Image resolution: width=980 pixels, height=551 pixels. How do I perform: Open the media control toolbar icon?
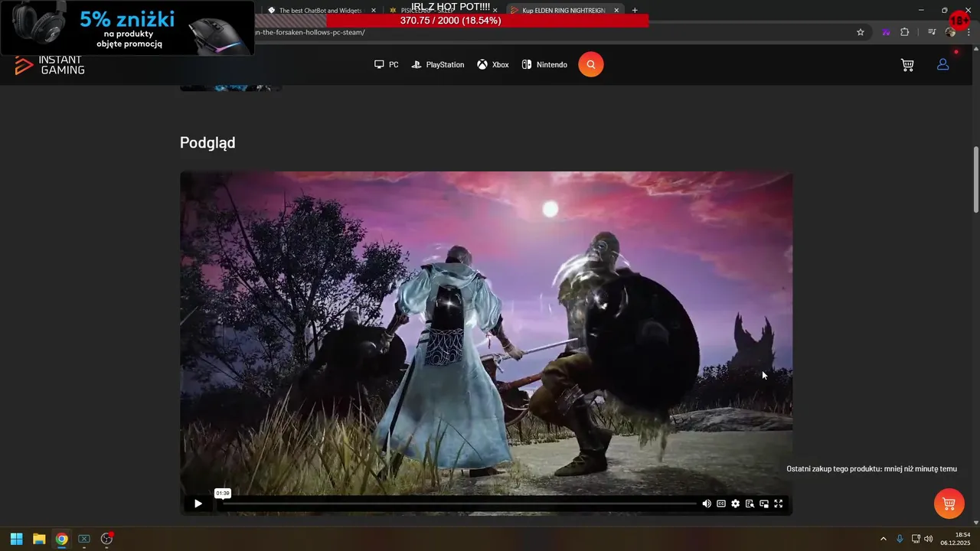point(932,32)
